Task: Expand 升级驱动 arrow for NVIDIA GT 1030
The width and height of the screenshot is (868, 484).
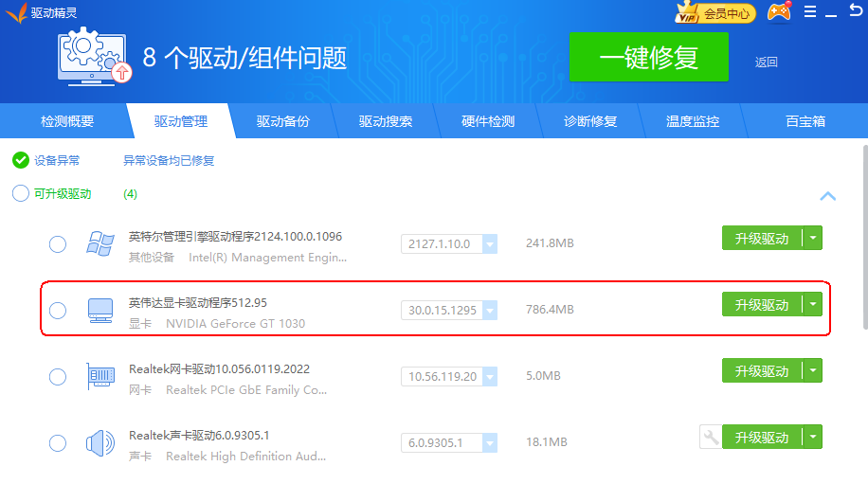Action: tap(813, 304)
